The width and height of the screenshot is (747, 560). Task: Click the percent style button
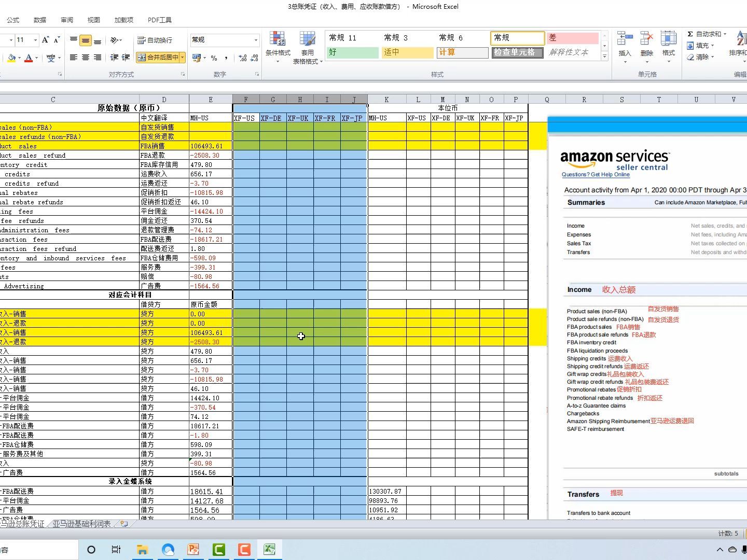(x=214, y=58)
